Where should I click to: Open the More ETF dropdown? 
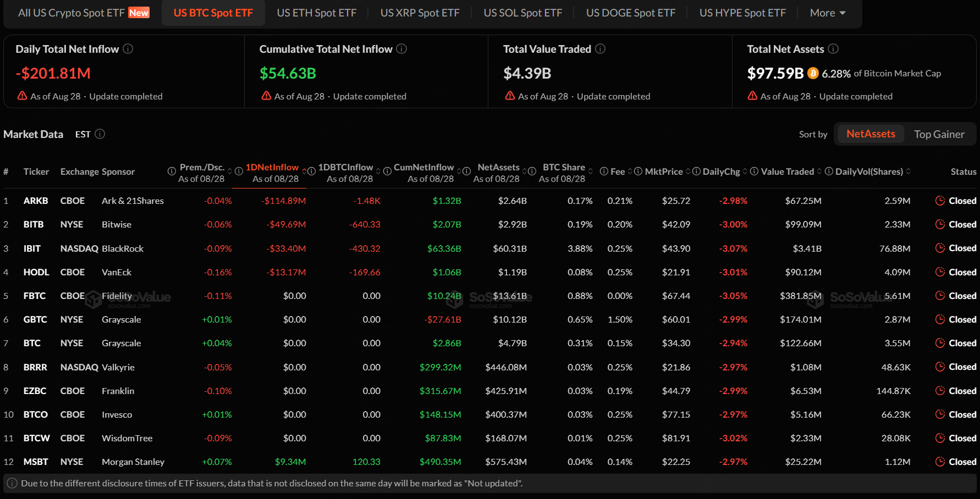click(828, 13)
